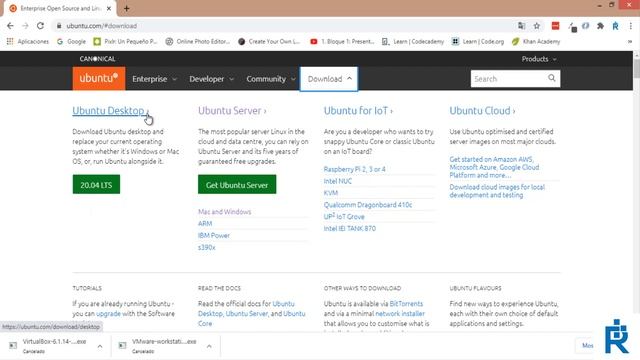Click the search magnifier icon
The image size is (640, 360).
point(551,78)
